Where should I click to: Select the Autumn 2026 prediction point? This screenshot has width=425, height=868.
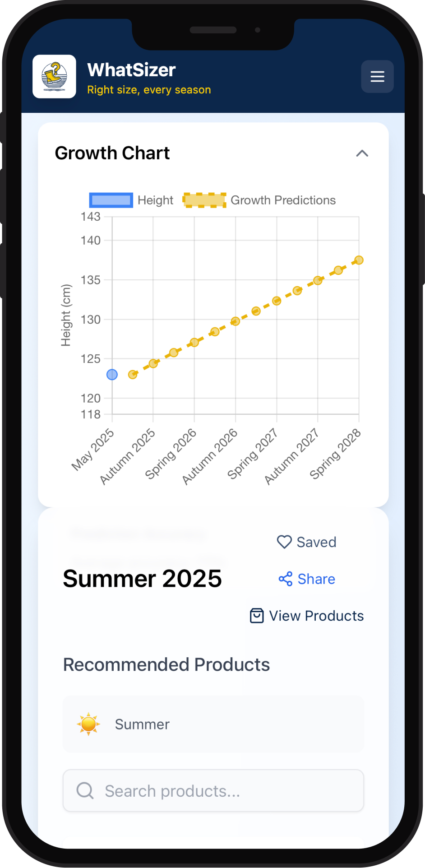[235, 321]
